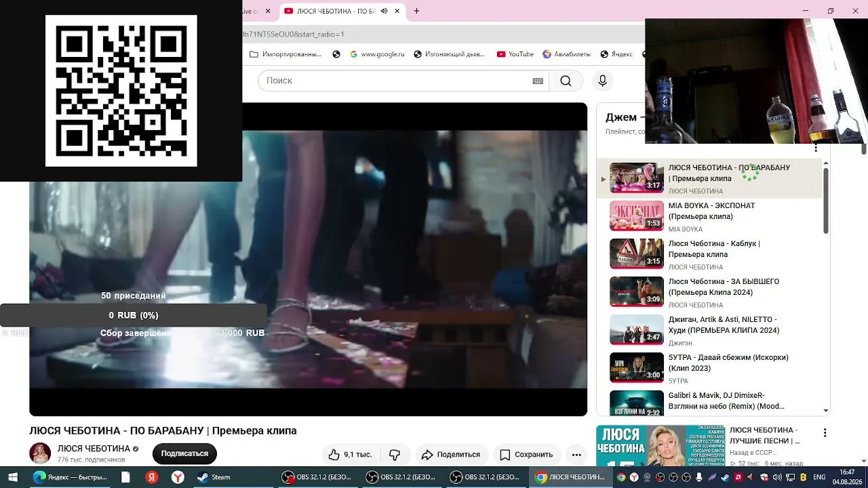This screenshot has height=488, width=868.
Task: Open the Изгоняющий дьявола bookmark
Action: coord(449,54)
